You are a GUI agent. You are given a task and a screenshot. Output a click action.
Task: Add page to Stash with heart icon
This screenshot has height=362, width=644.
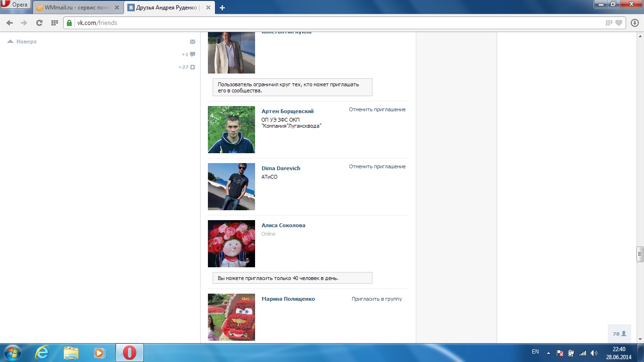(x=619, y=23)
